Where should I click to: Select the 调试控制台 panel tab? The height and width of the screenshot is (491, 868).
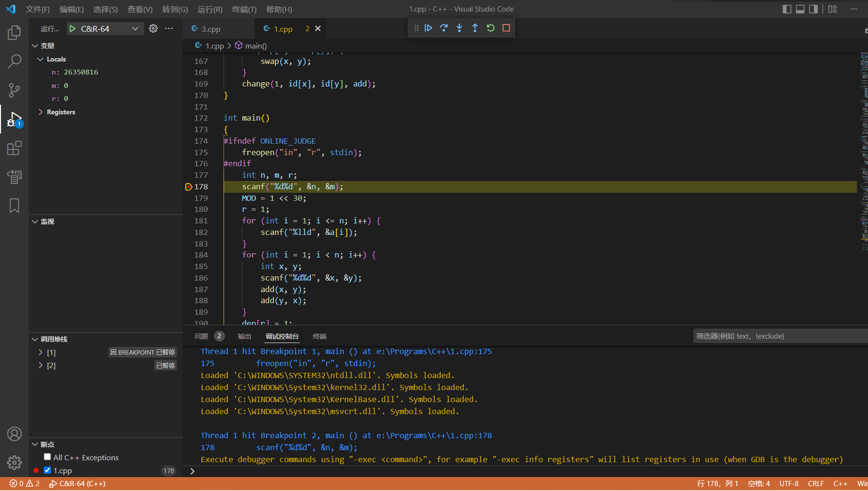pyautogui.click(x=282, y=336)
